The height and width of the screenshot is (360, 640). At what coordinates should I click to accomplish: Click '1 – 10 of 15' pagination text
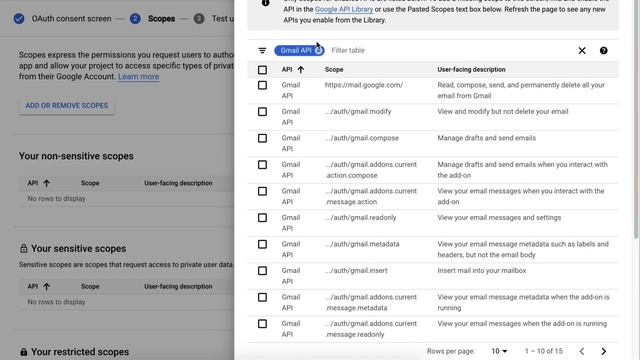coord(544,351)
